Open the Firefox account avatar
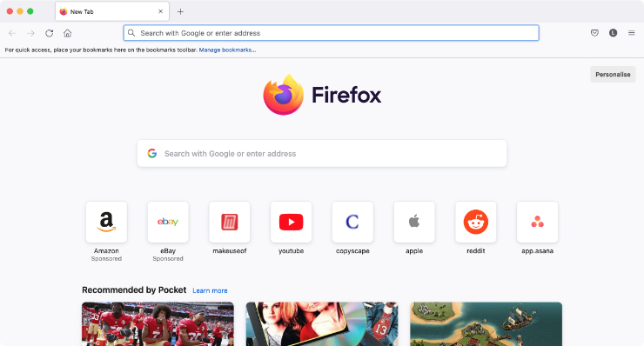 [x=614, y=33]
